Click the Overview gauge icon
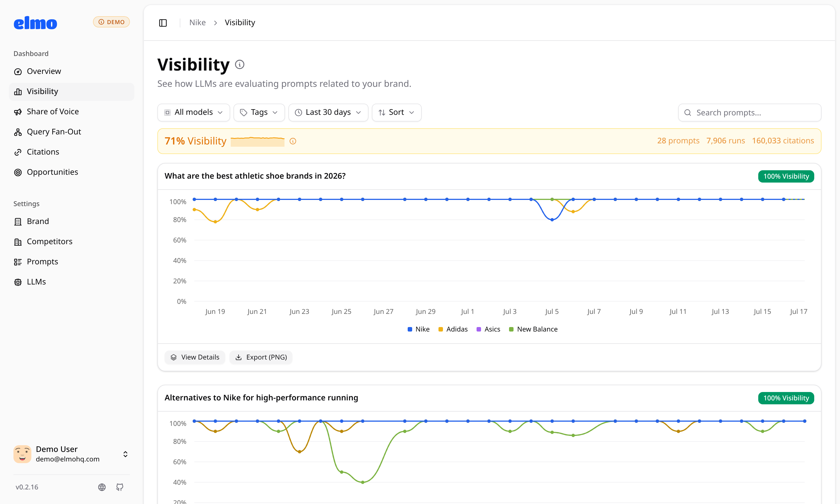 click(18, 72)
